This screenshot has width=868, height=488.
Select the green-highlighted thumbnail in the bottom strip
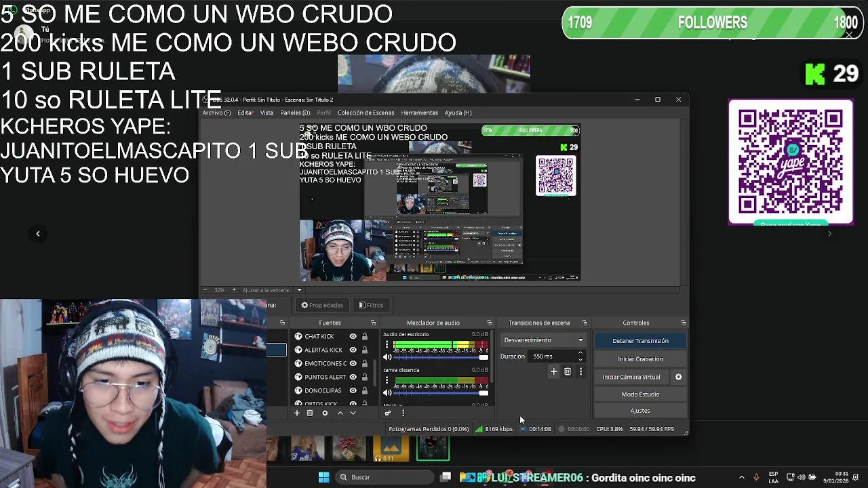tap(433, 448)
